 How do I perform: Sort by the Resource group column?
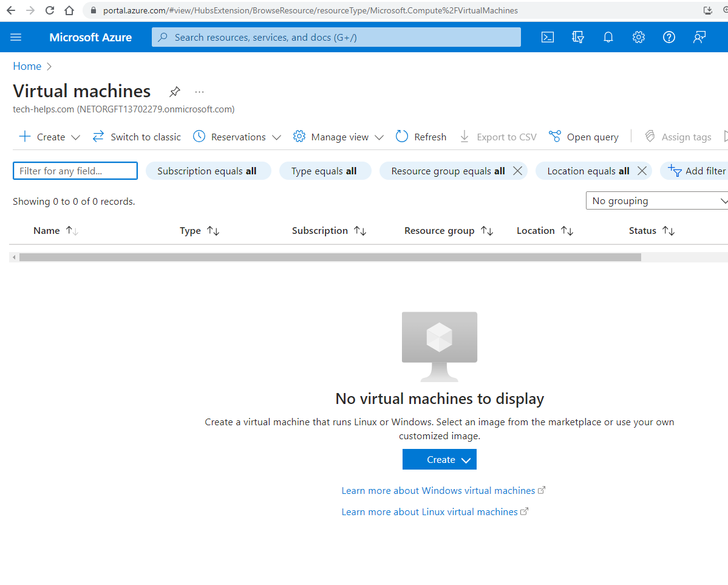pos(449,230)
